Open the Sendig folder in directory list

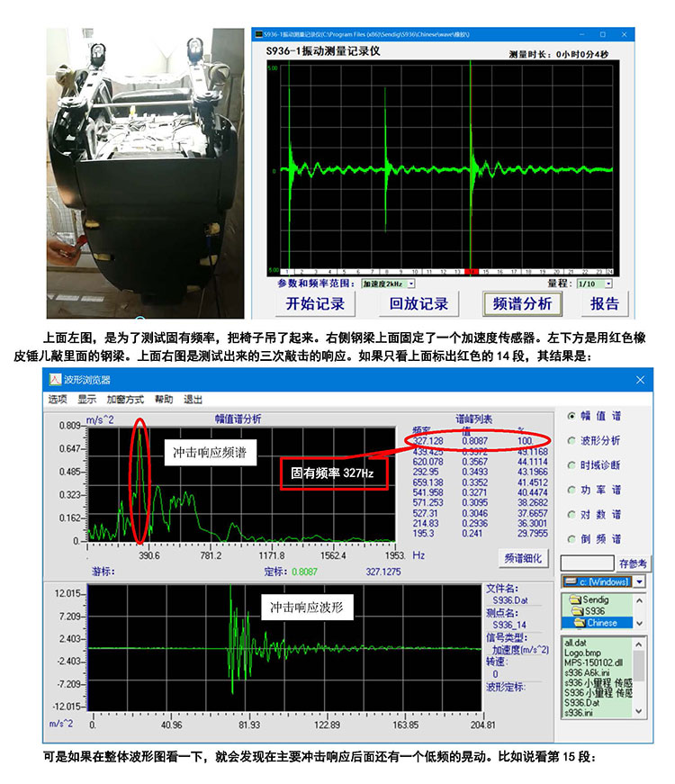595,599
